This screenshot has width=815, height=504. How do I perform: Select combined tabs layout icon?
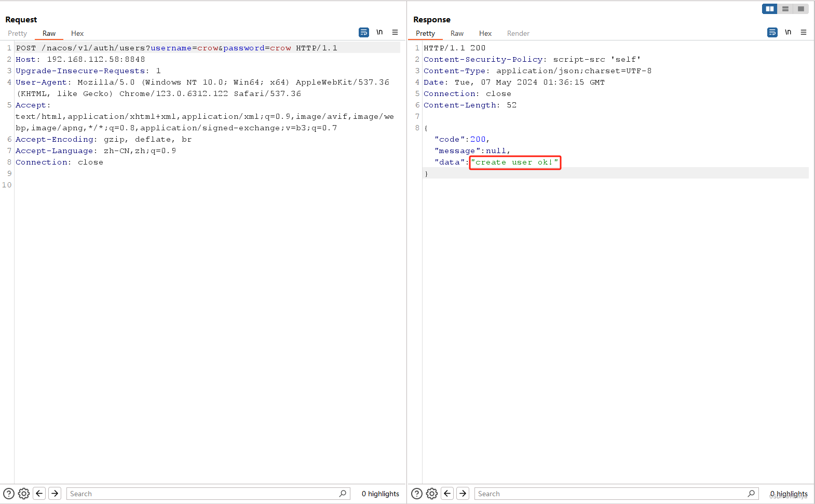[801, 9]
